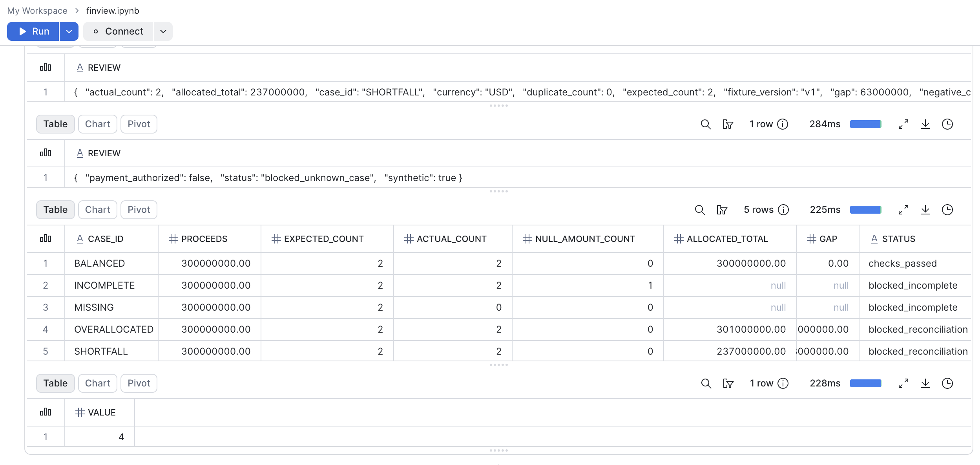Viewport: 980px width, 465px height.
Task: Go to My Workspace breadcrumb
Action: [x=37, y=11]
